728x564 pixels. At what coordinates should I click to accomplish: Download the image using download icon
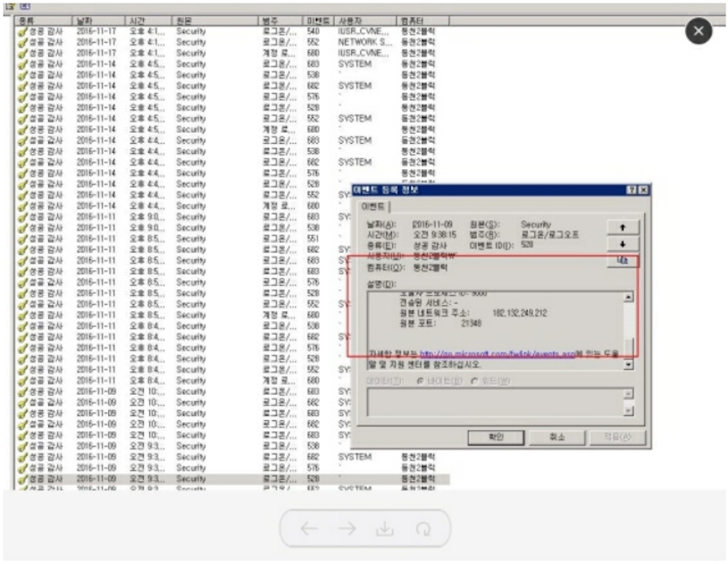click(x=384, y=529)
